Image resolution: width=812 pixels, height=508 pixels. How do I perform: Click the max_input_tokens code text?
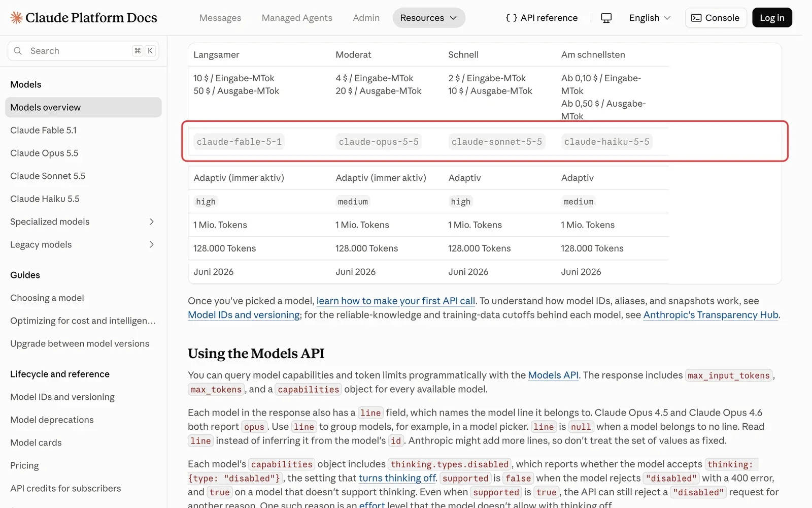[x=729, y=375]
